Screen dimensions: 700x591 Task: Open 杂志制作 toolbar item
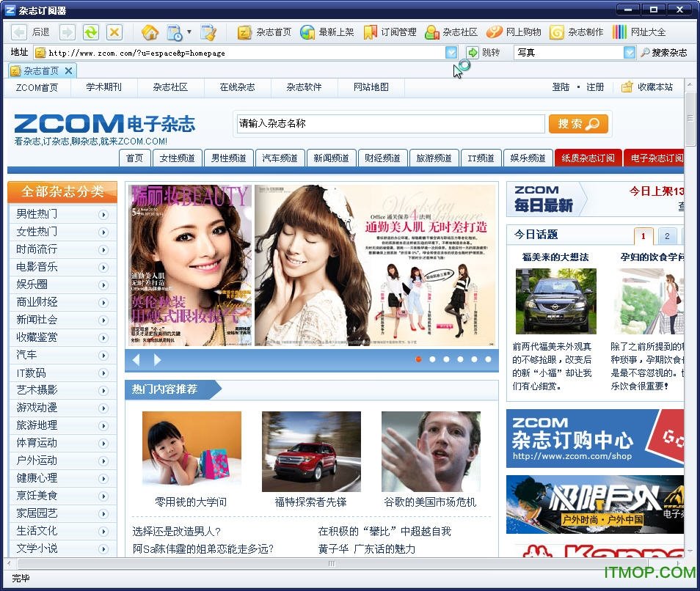click(576, 32)
